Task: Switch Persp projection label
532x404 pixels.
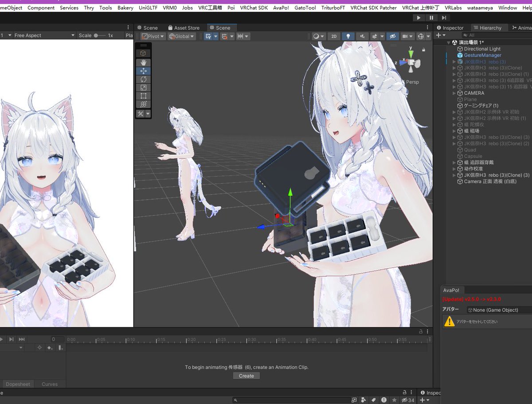Action: 412,82
